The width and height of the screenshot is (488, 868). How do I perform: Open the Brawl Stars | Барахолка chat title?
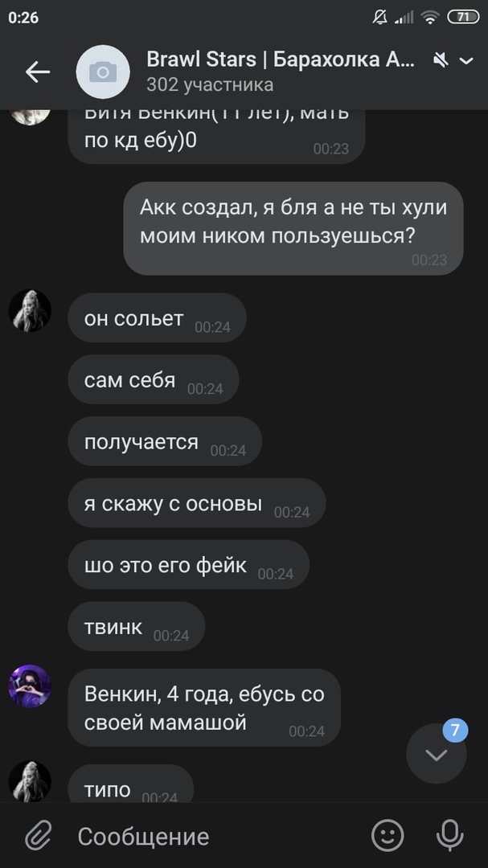pyautogui.click(x=281, y=59)
